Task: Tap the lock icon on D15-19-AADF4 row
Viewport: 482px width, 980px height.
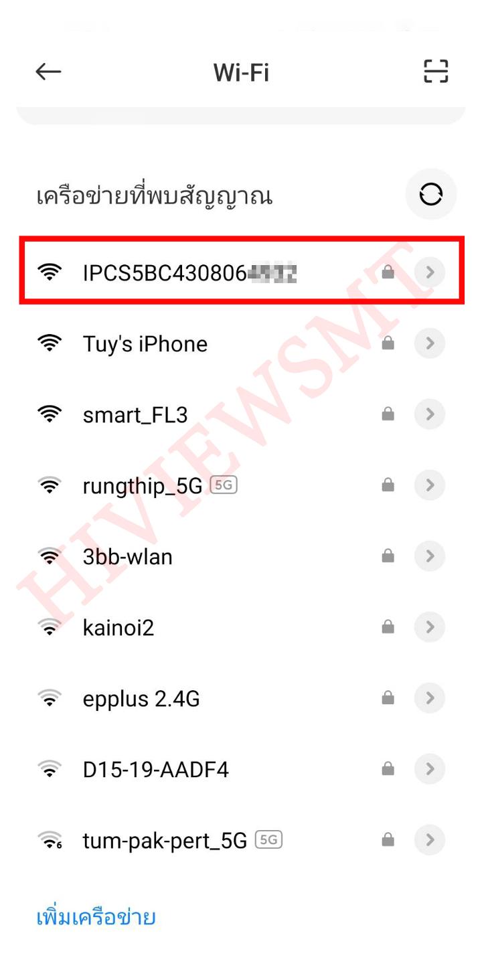Action: (388, 769)
